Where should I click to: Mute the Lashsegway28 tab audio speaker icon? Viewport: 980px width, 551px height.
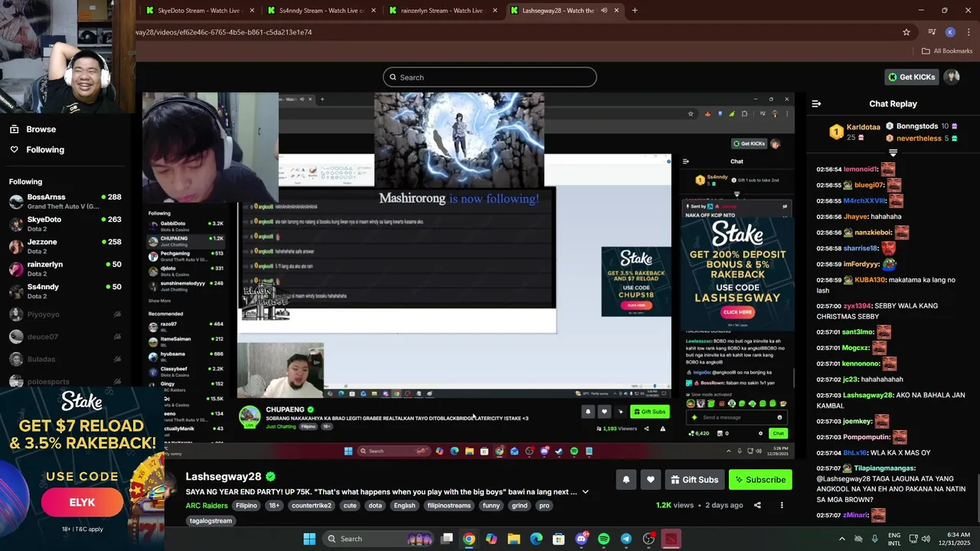[604, 11]
